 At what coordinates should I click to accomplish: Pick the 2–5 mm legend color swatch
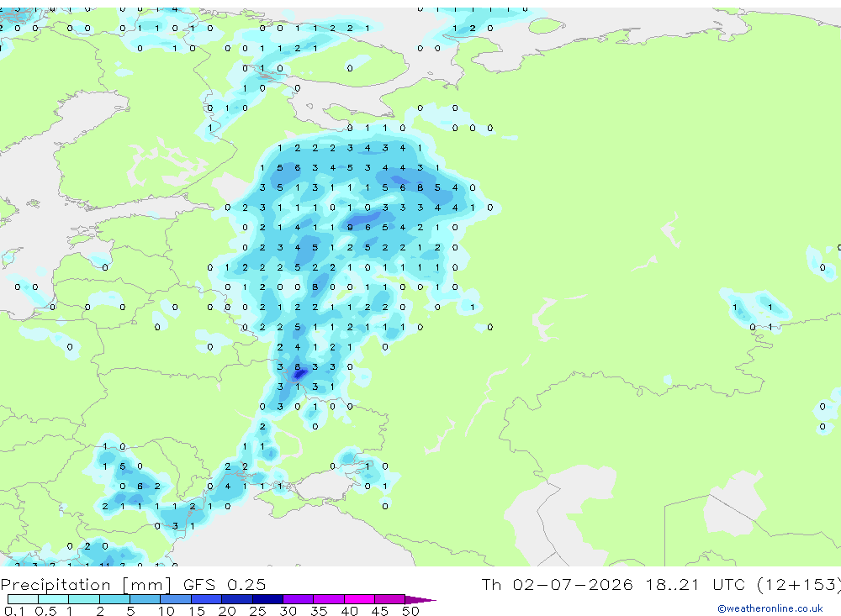(x=114, y=599)
